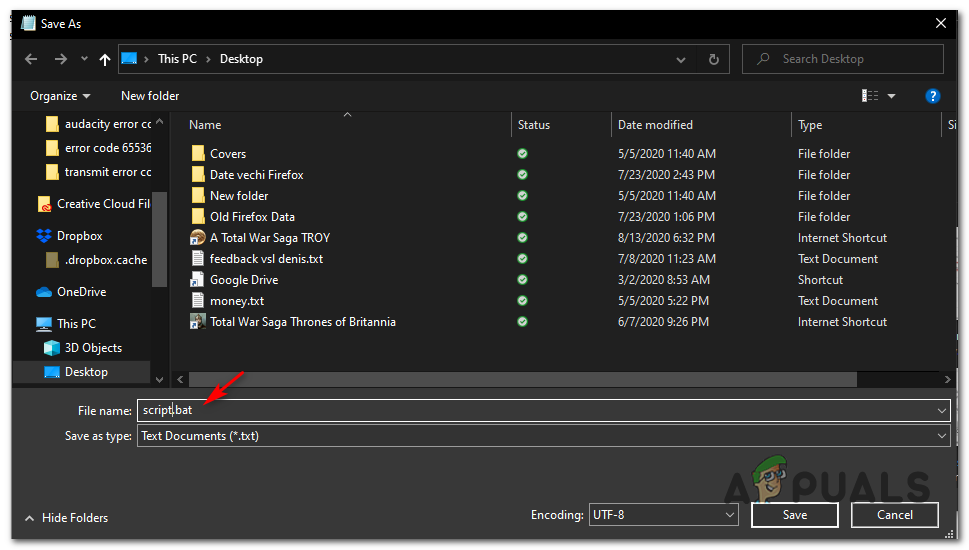Select the Covers folder icon

tap(198, 153)
